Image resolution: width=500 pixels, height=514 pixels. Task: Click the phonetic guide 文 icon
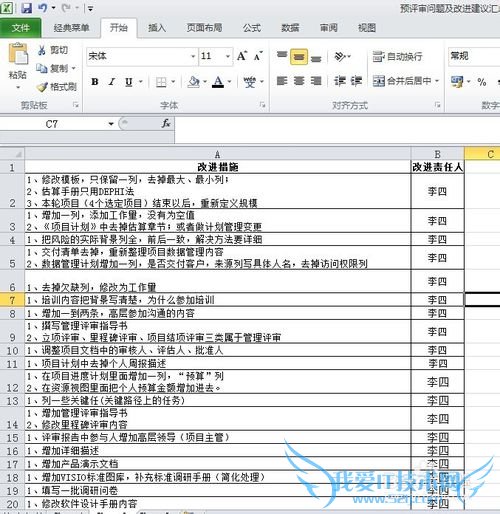point(250,82)
